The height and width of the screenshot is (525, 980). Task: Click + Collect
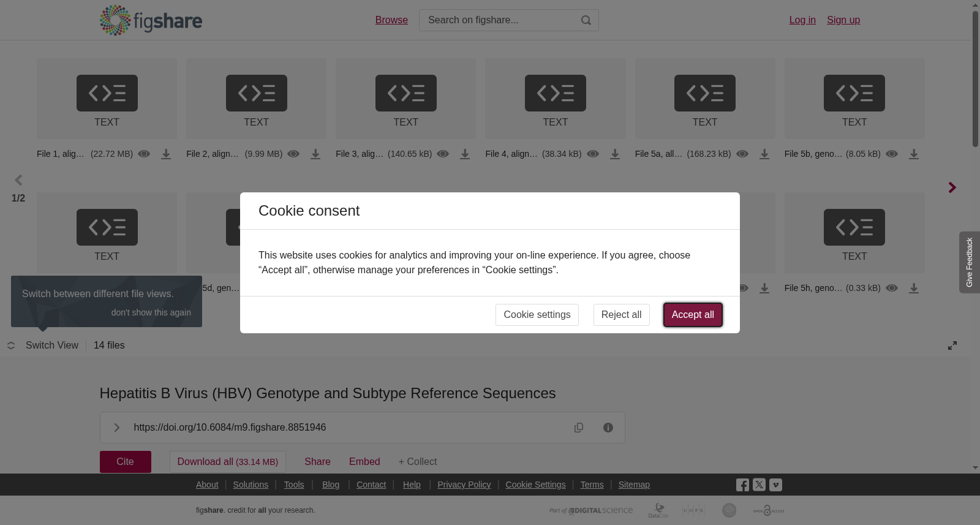pyautogui.click(x=418, y=462)
